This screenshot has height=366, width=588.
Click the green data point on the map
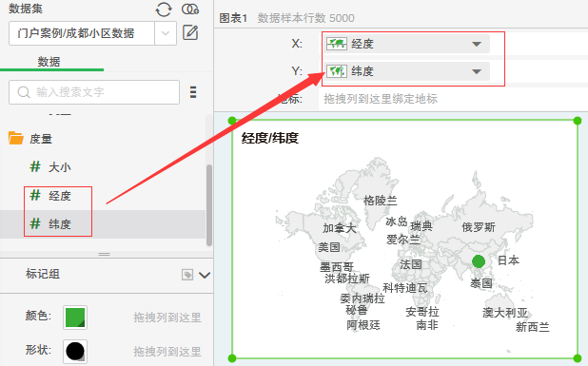pyautogui.click(x=479, y=261)
